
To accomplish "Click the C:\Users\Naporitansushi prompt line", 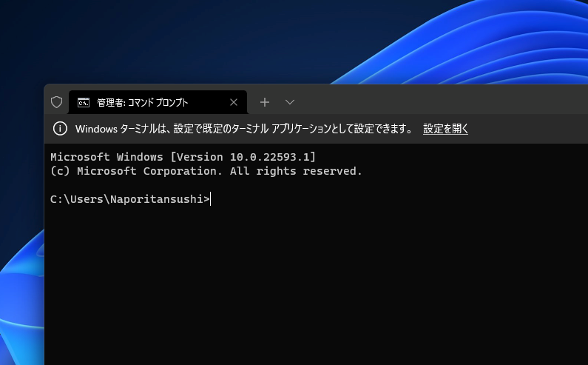I will (x=129, y=199).
